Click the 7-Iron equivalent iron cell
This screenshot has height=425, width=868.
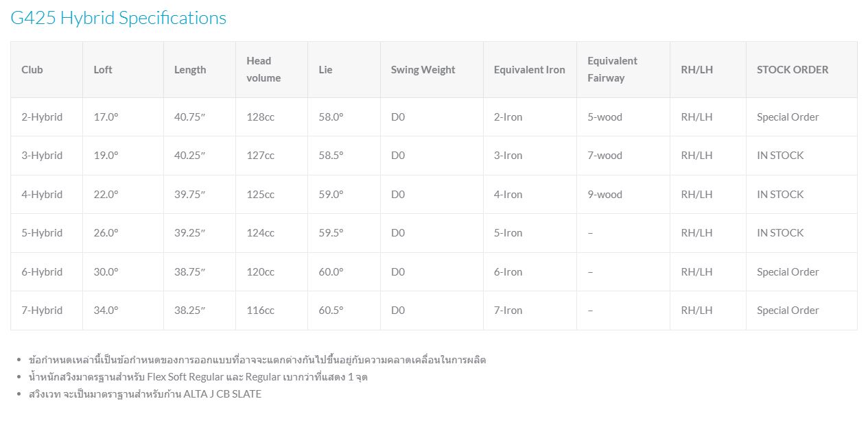508,311
